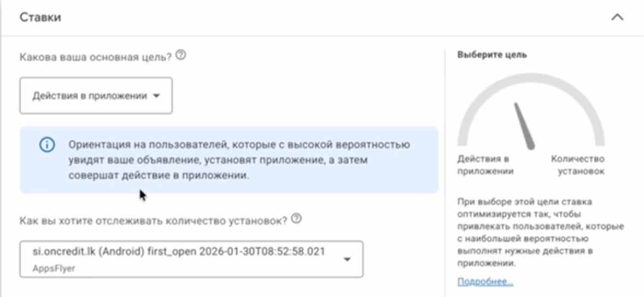This screenshot has height=297, width=644.
Task: Click the Выберите цель heading
Action: tap(492, 55)
